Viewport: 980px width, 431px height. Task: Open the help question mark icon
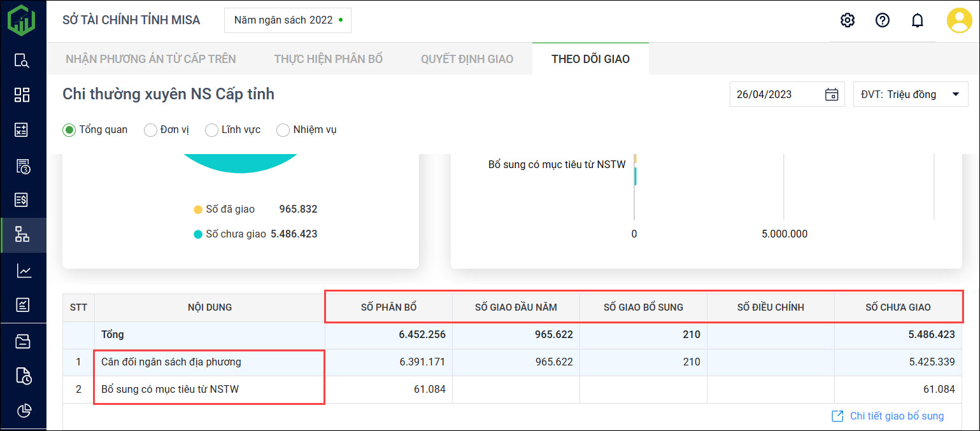click(x=882, y=20)
